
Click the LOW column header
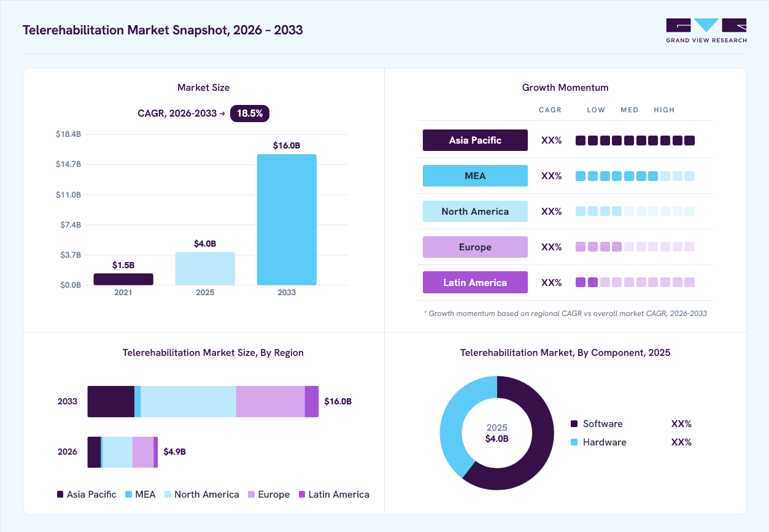tap(596, 110)
